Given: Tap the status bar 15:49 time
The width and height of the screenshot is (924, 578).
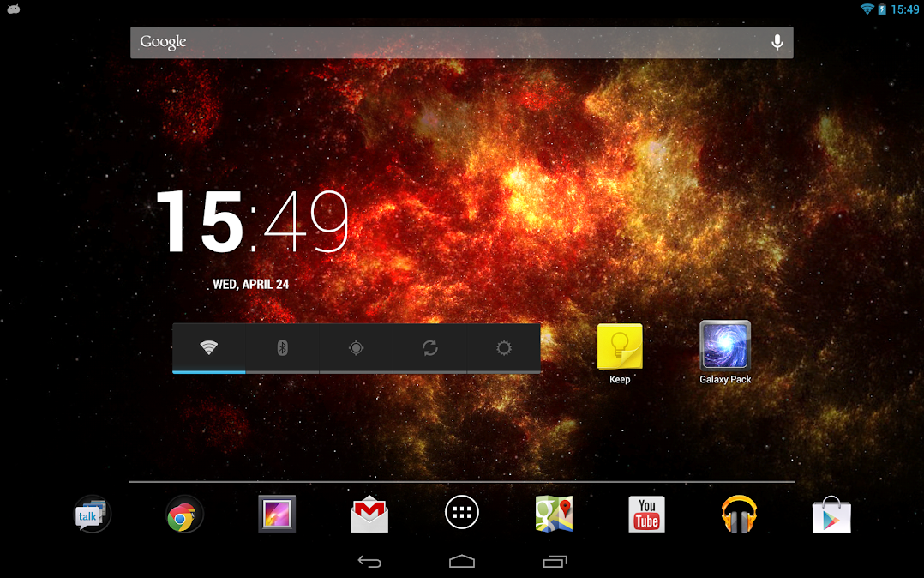Looking at the screenshot, I should (x=904, y=9).
